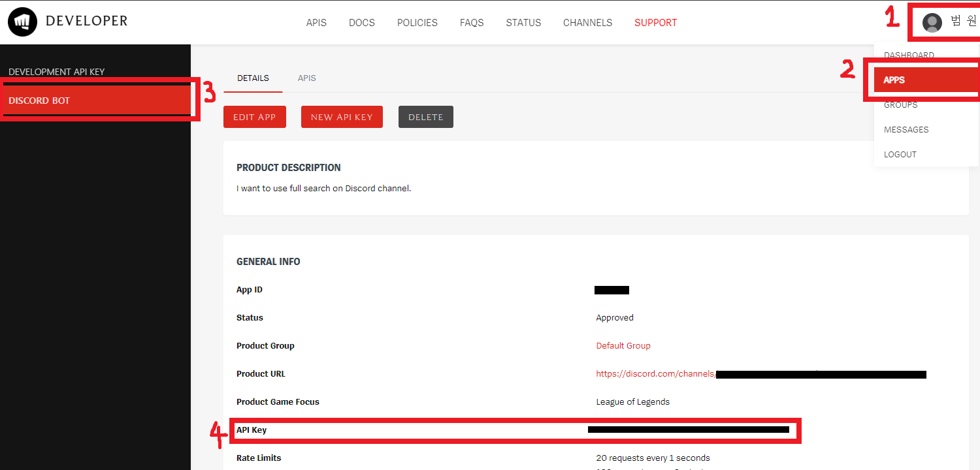Click the Product Game Focus label

(x=278, y=402)
